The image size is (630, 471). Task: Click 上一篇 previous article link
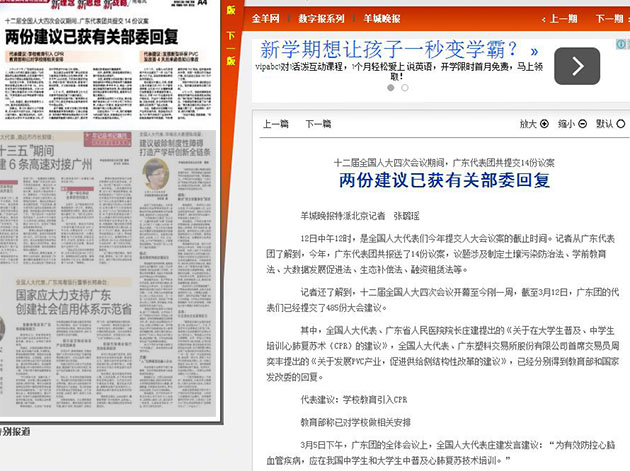point(276,125)
